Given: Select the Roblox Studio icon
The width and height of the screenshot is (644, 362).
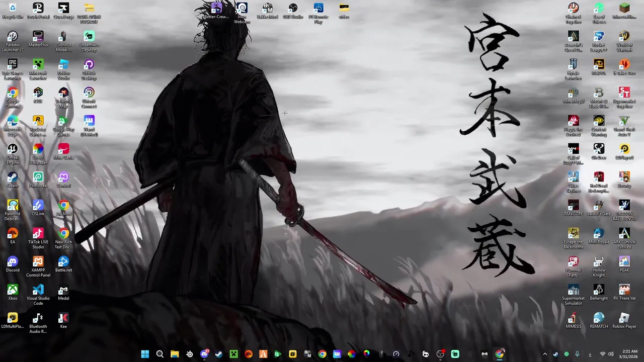Looking at the screenshot, I should click(63, 69).
